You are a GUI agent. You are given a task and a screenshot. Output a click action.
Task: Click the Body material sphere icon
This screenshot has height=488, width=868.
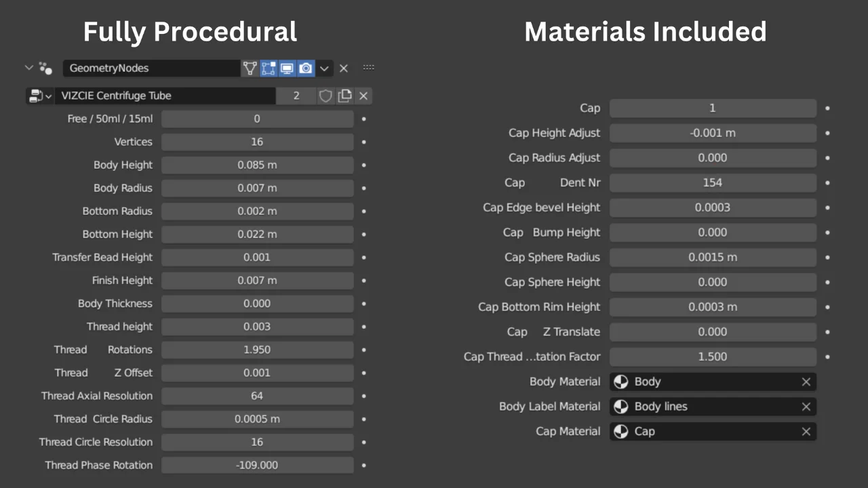pos(621,382)
